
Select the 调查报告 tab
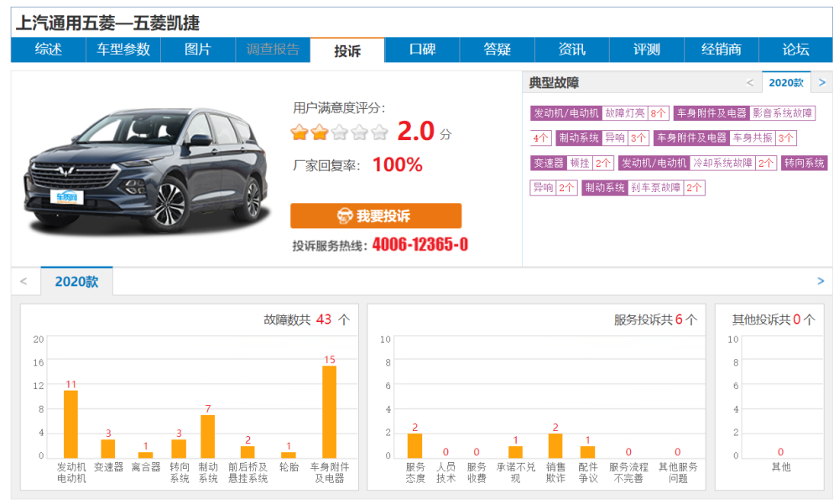tap(273, 49)
